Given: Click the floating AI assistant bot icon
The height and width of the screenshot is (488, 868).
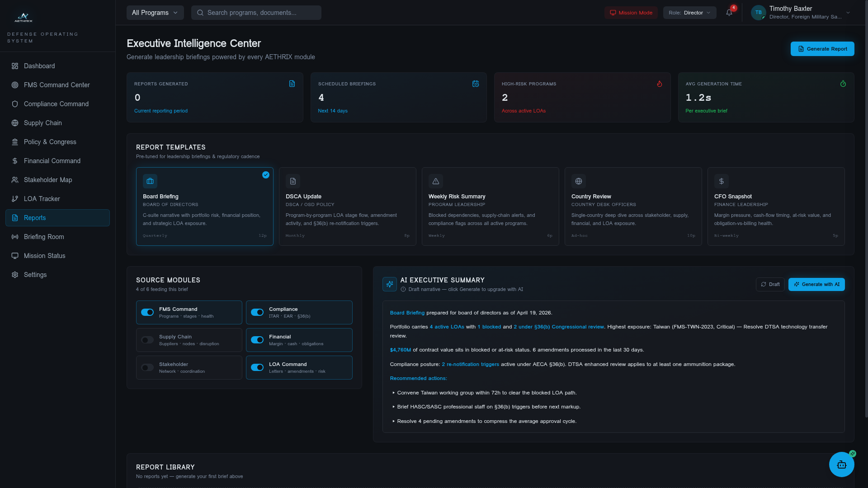Looking at the screenshot, I should [x=841, y=465].
